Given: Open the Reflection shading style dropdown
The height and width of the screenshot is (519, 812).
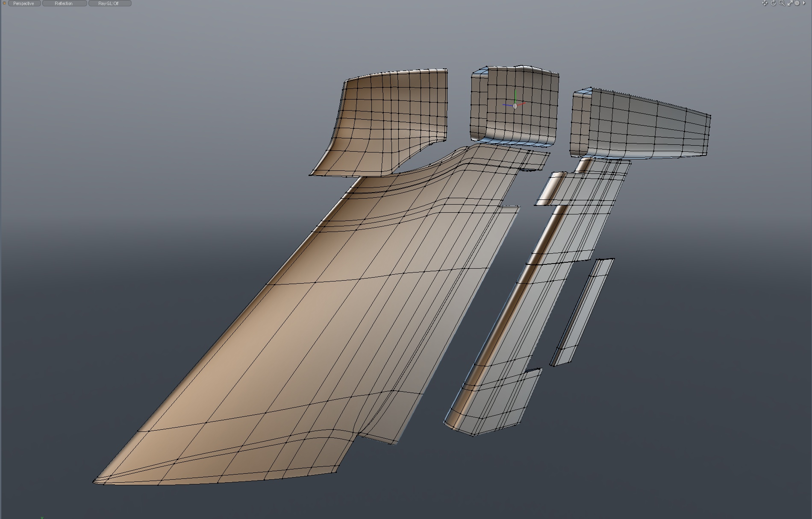Looking at the screenshot, I should pyautogui.click(x=64, y=3).
